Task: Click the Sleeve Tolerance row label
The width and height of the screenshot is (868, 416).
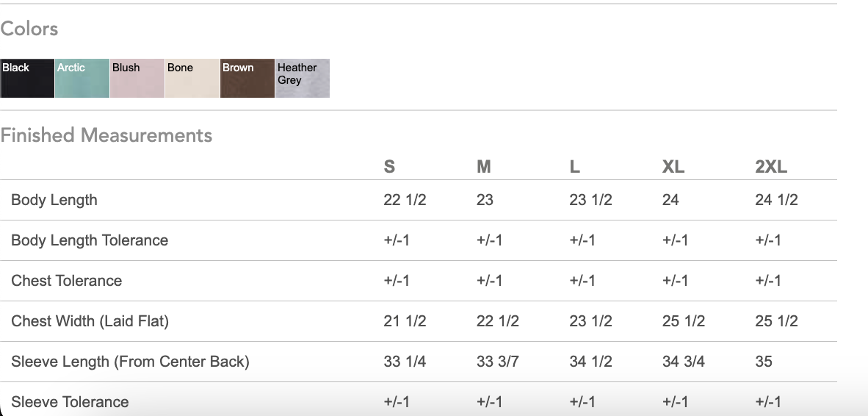Action: [70, 402]
